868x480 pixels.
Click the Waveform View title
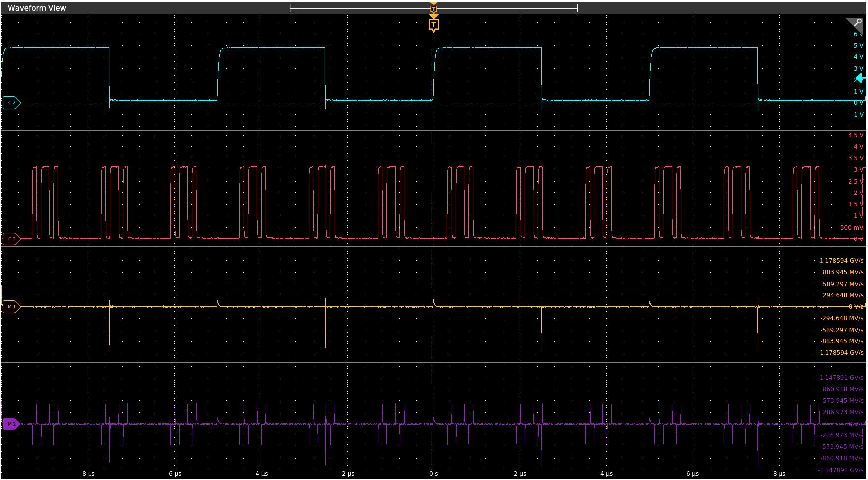click(x=37, y=8)
